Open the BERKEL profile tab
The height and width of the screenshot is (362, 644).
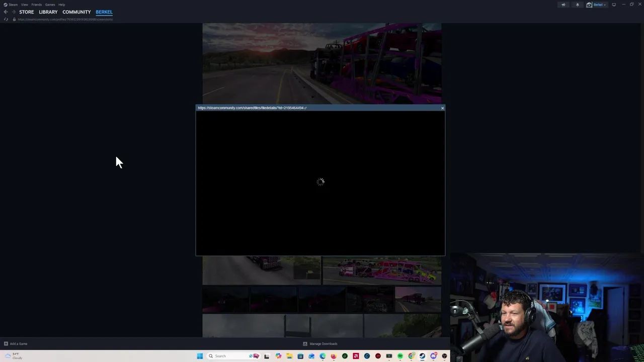pyautogui.click(x=104, y=12)
